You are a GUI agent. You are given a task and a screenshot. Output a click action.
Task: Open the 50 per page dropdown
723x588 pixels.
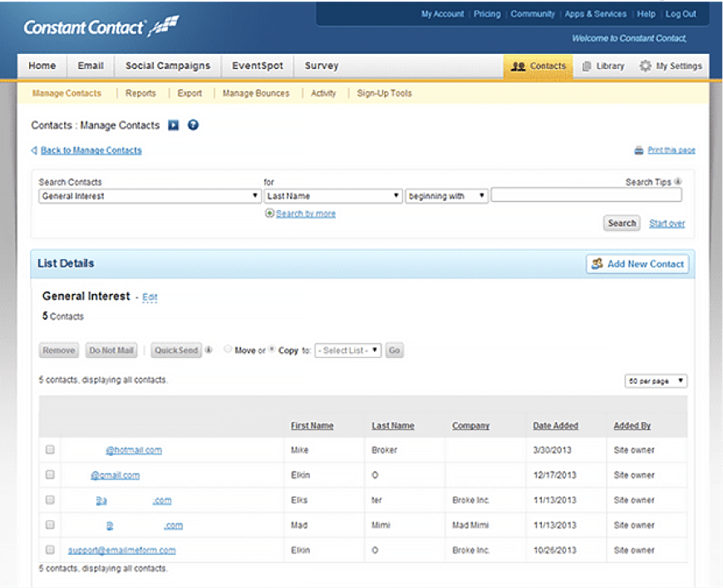(x=656, y=381)
